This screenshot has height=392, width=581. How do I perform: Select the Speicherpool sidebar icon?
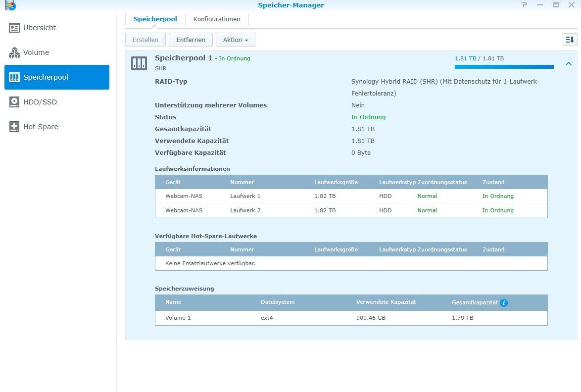click(x=14, y=77)
